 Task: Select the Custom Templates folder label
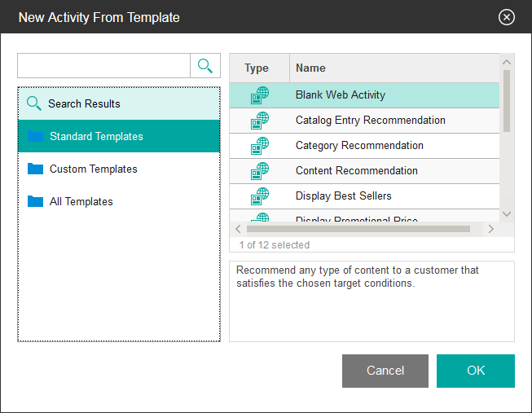pos(93,169)
